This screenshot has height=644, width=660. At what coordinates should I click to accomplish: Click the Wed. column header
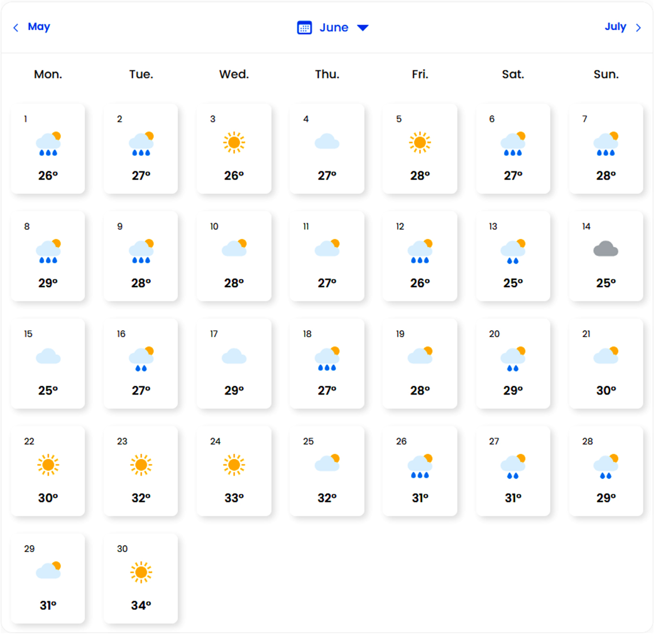click(x=234, y=74)
